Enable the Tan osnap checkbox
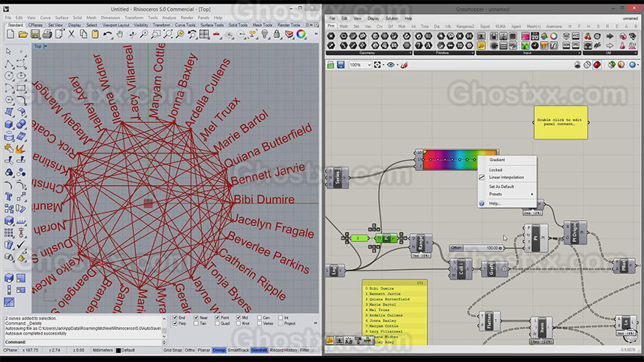The image size is (644, 362). [196, 323]
